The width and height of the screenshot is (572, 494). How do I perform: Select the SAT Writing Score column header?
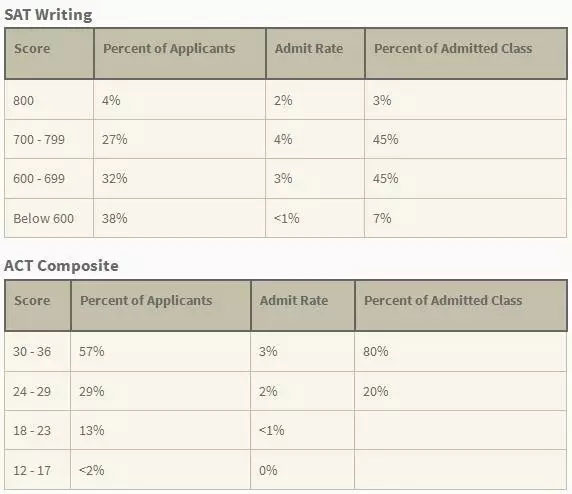pos(49,54)
